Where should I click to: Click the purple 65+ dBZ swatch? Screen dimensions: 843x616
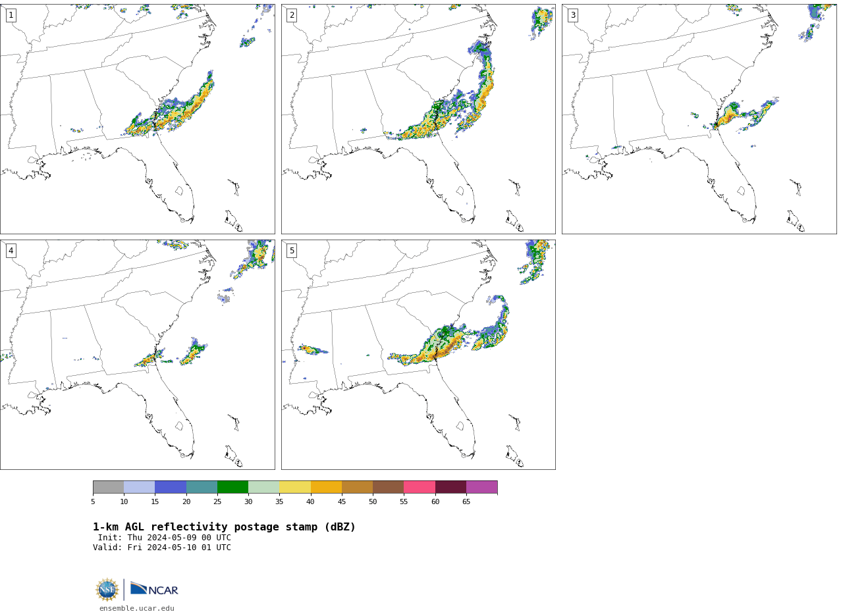coord(481,487)
